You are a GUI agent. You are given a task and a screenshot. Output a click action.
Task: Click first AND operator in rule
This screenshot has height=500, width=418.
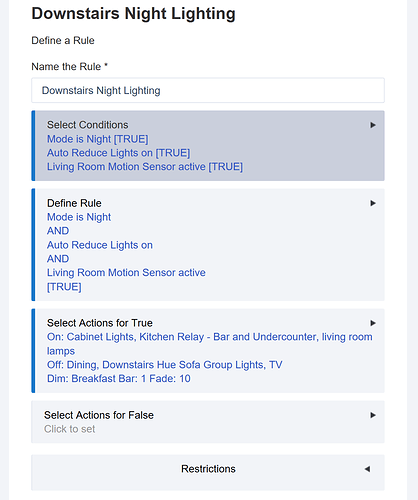click(x=58, y=231)
